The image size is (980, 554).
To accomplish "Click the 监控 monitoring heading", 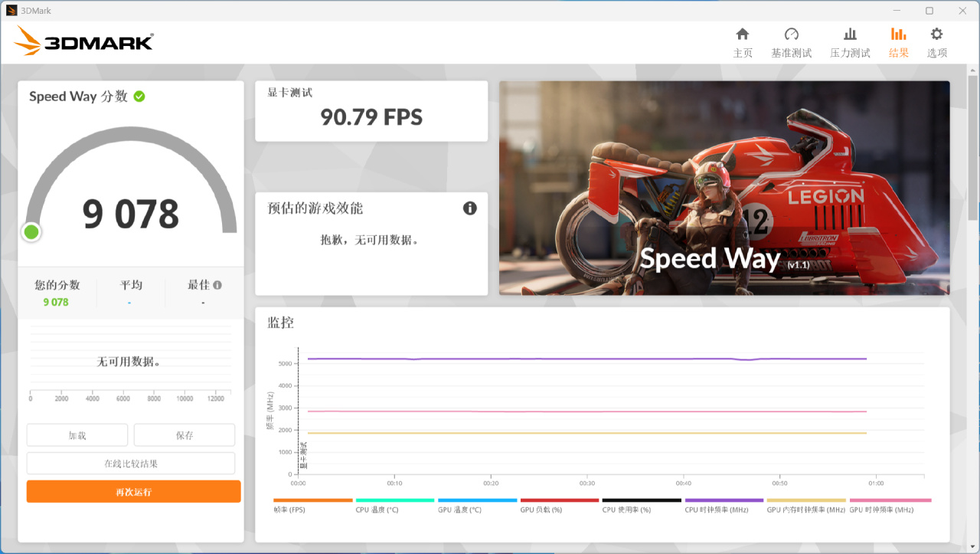I will pyautogui.click(x=280, y=323).
